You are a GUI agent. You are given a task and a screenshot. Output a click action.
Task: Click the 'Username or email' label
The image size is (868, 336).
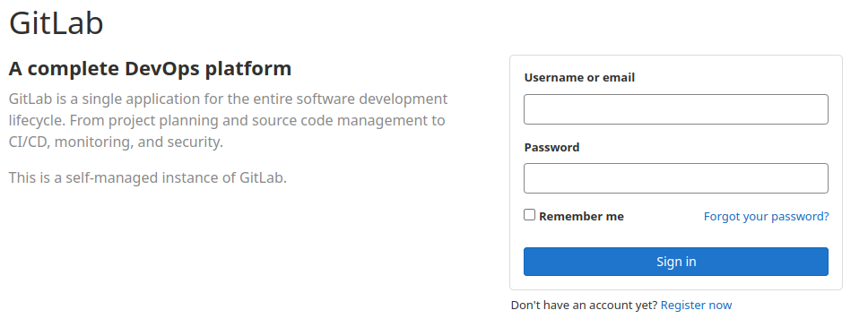pyautogui.click(x=579, y=77)
